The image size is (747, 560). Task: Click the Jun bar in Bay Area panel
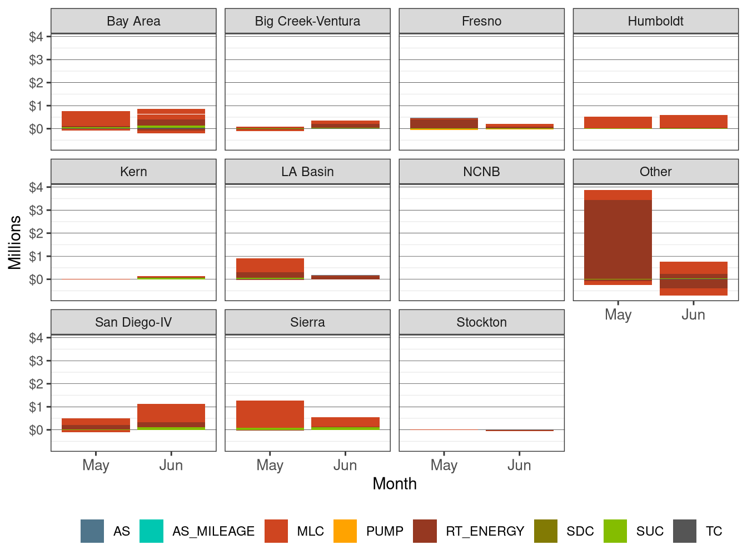(x=171, y=121)
